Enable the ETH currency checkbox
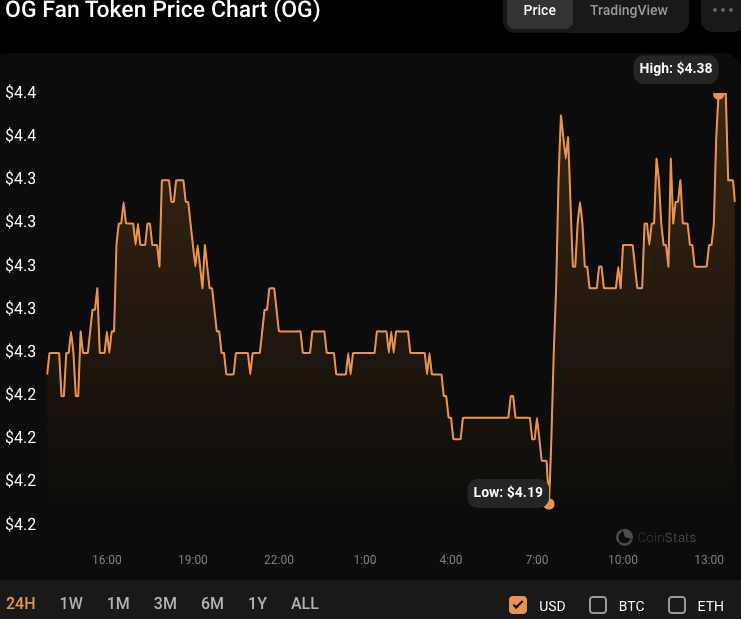The width and height of the screenshot is (741, 619). pos(677,605)
